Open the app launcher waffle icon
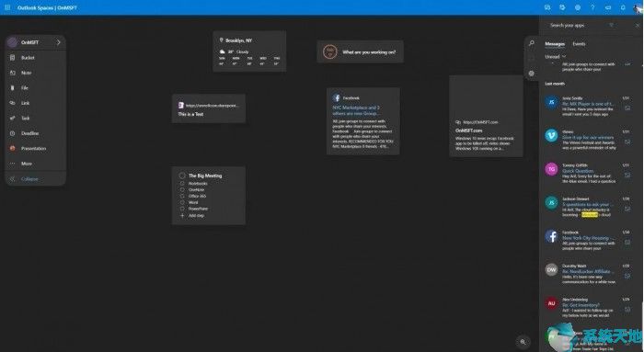Screen dimensions: 644x352 [7, 7]
